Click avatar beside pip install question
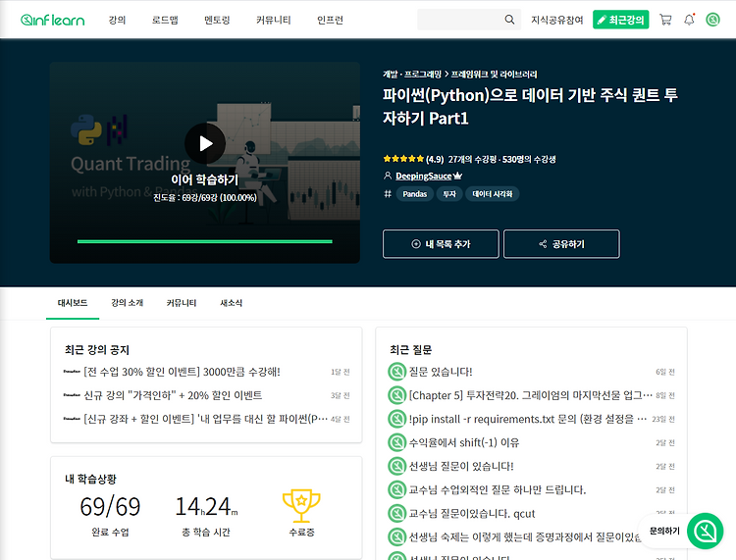The height and width of the screenshot is (560, 736). pos(397,419)
